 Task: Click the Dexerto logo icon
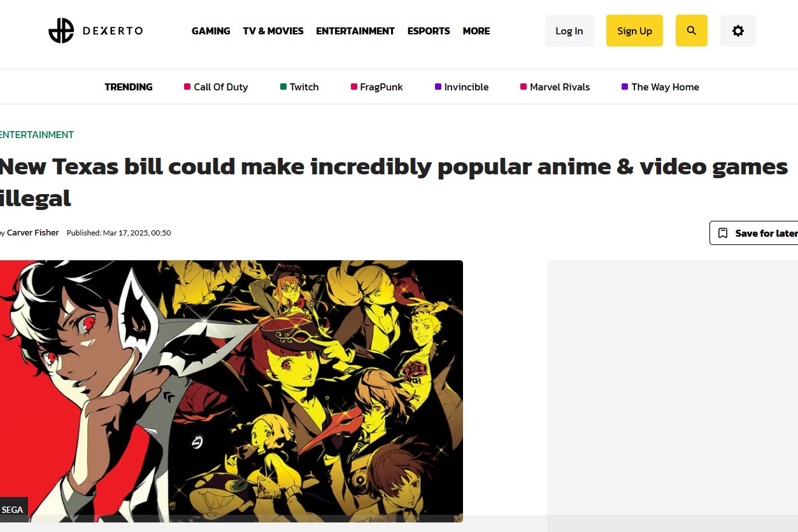[61, 31]
